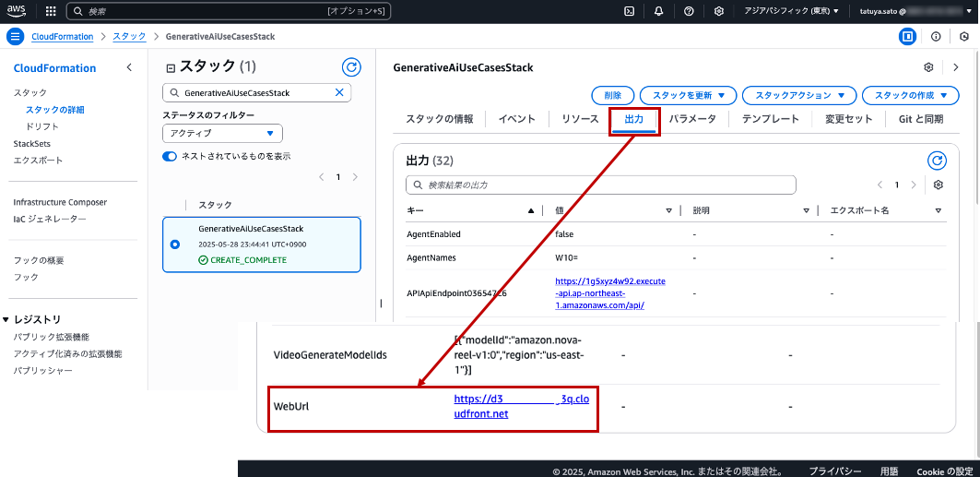980x477 pixels.
Task: Click the delete stack button
Action: pyautogui.click(x=613, y=96)
